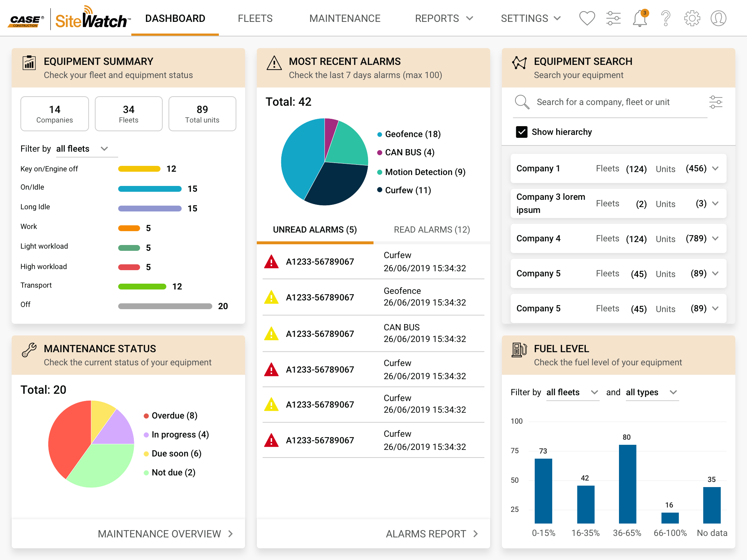Click the heart favorites icon in the header
747x560 pixels.
pos(587,18)
